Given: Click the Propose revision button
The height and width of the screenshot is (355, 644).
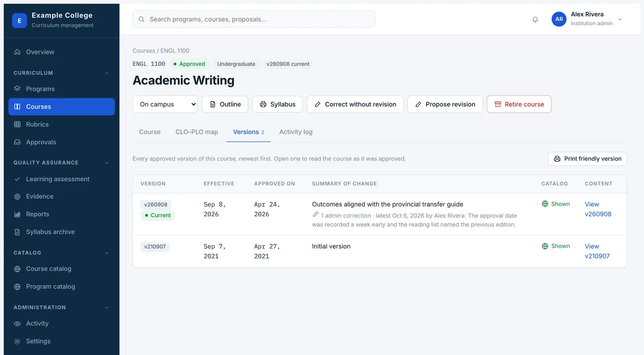Looking at the screenshot, I should pyautogui.click(x=445, y=104).
